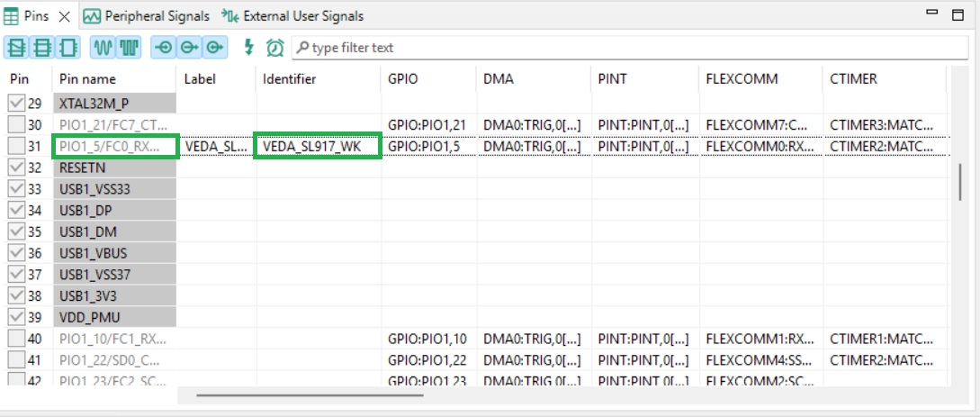Maximize the Pins view panel
The image size is (980, 417).
click(x=958, y=15)
